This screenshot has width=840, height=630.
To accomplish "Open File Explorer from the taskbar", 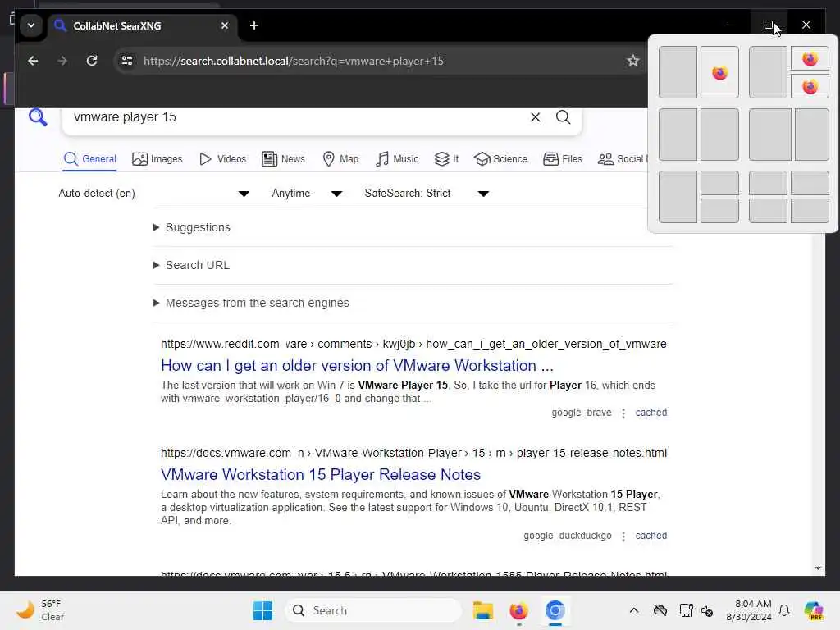I will pyautogui.click(x=482, y=610).
